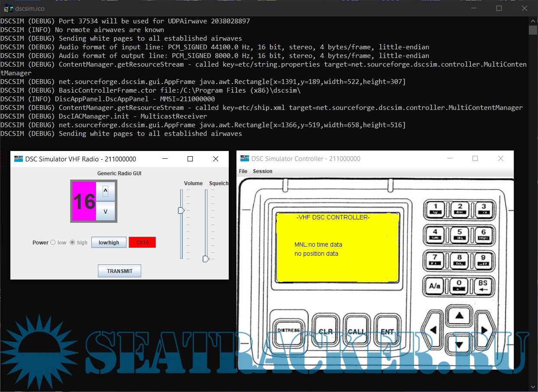Image resolution: width=538 pixels, height=392 pixels.
Task: Click the red Ch16 button
Action: pyautogui.click(x=142, y=242)
